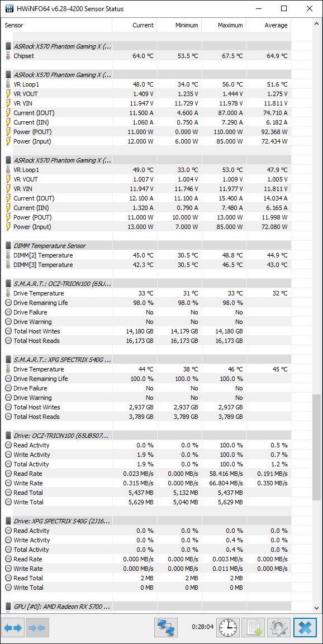Start logging with the sheet plus icon
323x644 pixels.
(x=253, y=628)
